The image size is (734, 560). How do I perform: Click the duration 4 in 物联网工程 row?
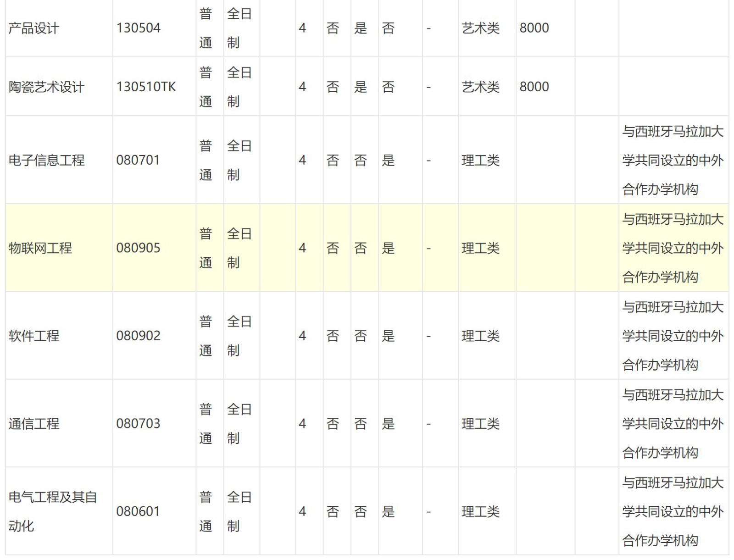[302, 248]
